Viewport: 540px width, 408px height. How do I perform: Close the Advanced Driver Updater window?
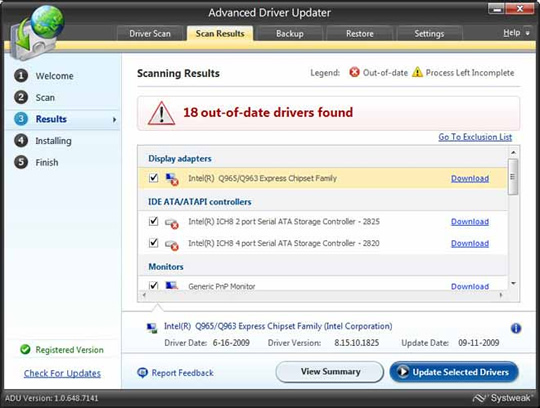[x=520, y=9]
